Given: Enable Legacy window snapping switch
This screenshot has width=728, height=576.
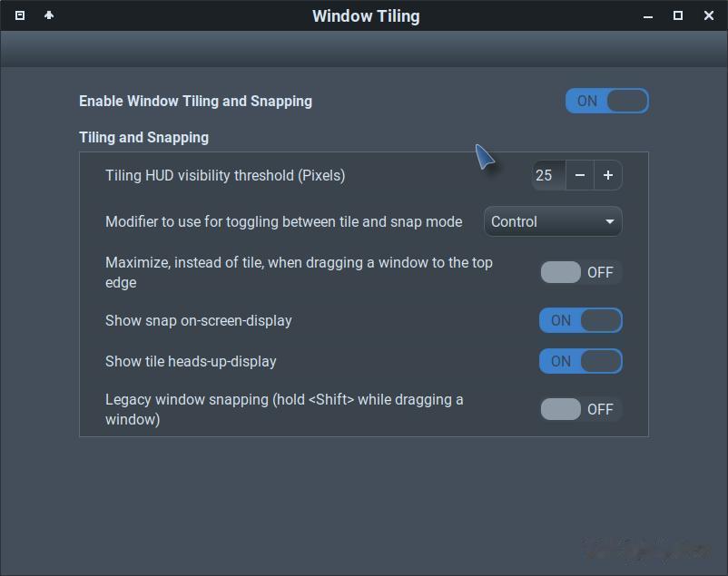Looking at the screenshot, I should point(581,409).
